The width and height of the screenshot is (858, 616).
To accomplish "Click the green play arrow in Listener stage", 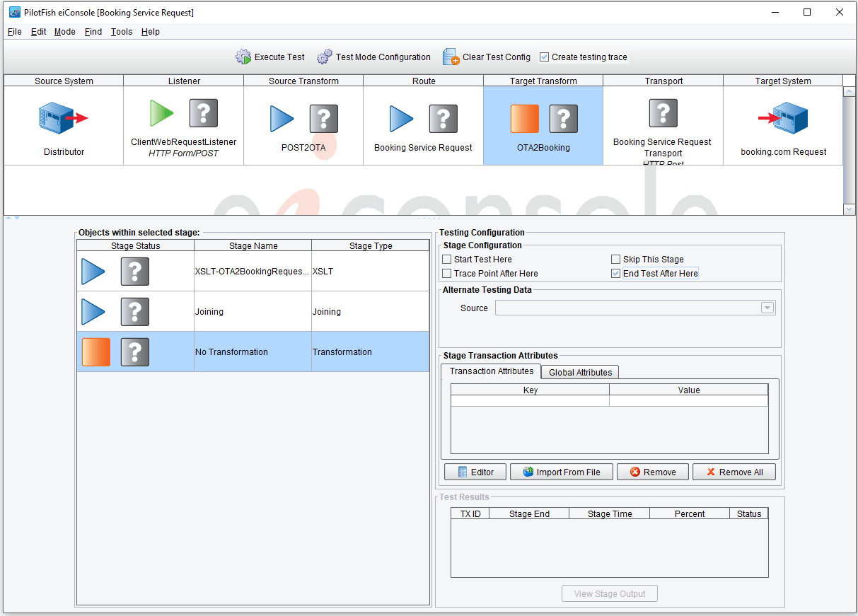I will click(162, 113).
